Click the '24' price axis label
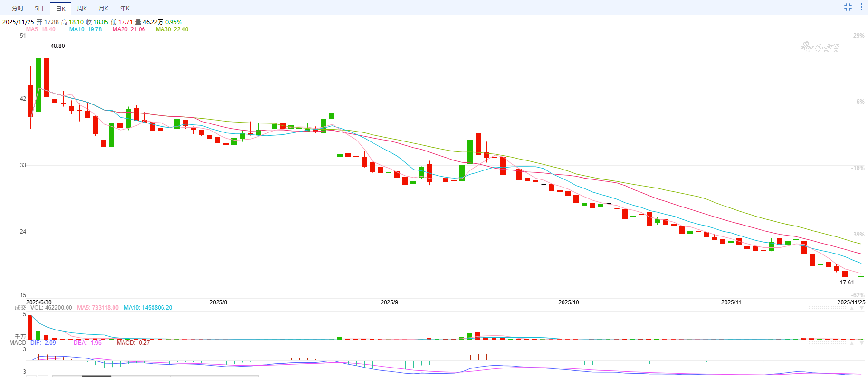868x377 pixels. point(23,232)
